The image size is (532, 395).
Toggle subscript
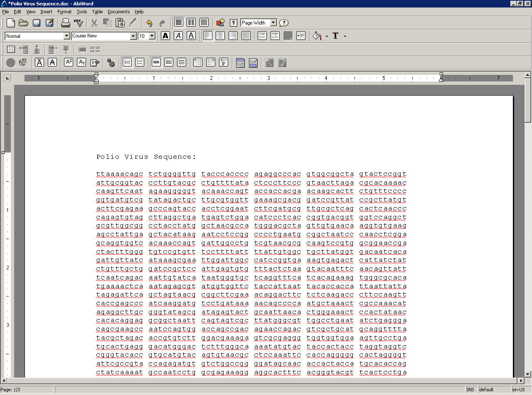[81, 63]
